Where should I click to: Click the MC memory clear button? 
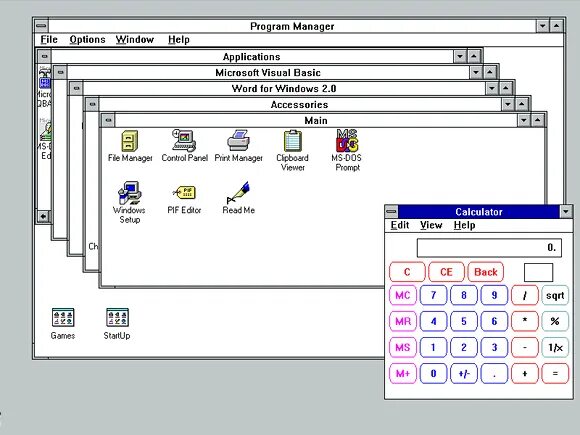(403, 295)
